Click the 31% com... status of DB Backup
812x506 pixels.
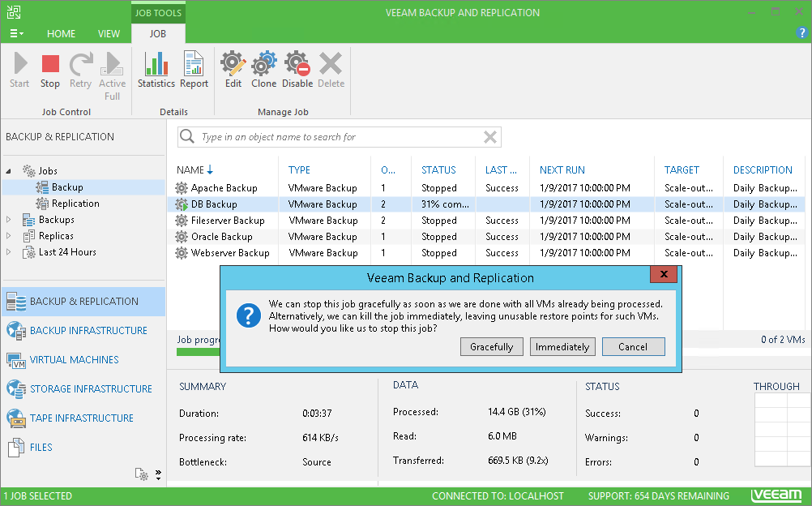click(x=446, y=204)
